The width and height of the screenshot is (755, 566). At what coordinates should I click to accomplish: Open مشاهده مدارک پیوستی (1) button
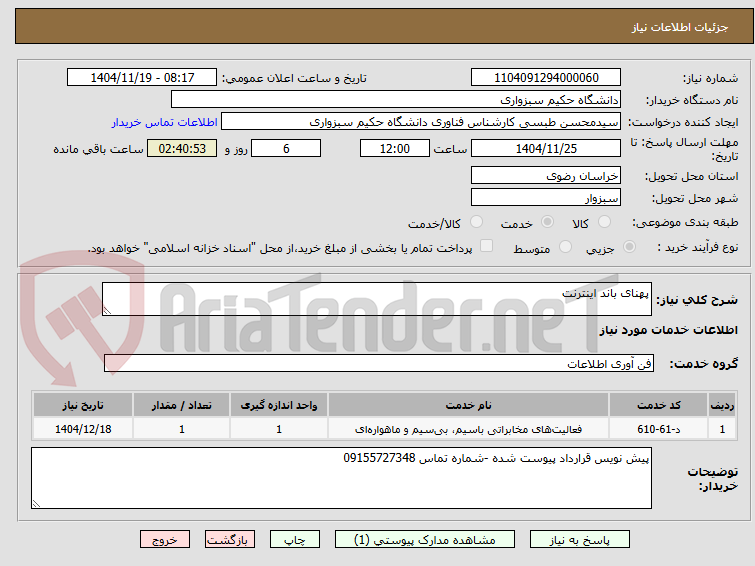coord(425,540)
